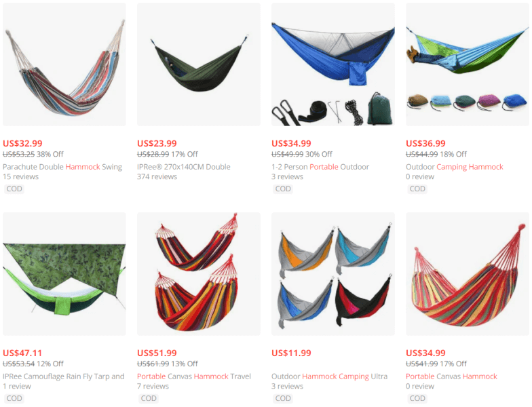Open the 15 reviews link
This screenshot has width=532, height=407.
pyautogui.click(x=20, y=176)
